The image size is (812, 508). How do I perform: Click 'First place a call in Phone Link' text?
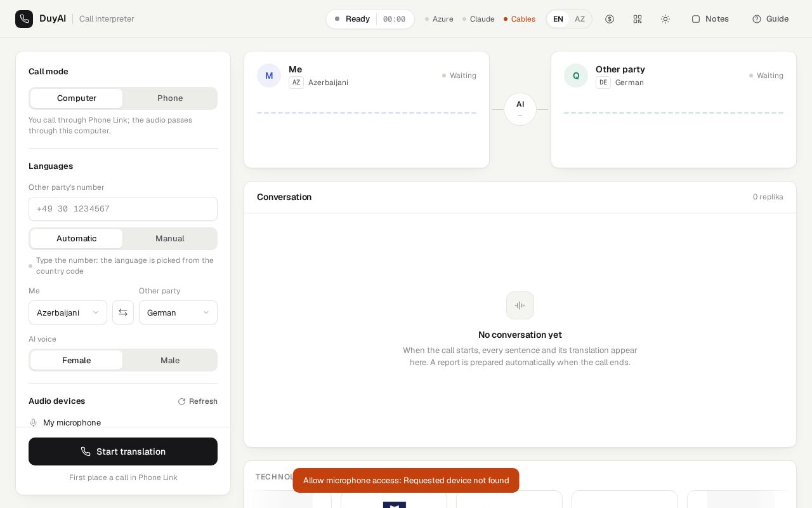(123, 478)
